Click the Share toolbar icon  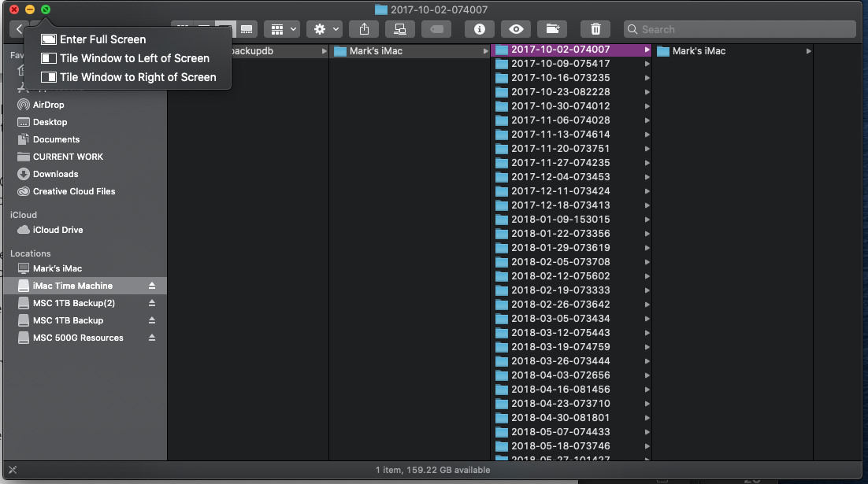(364, 29)
